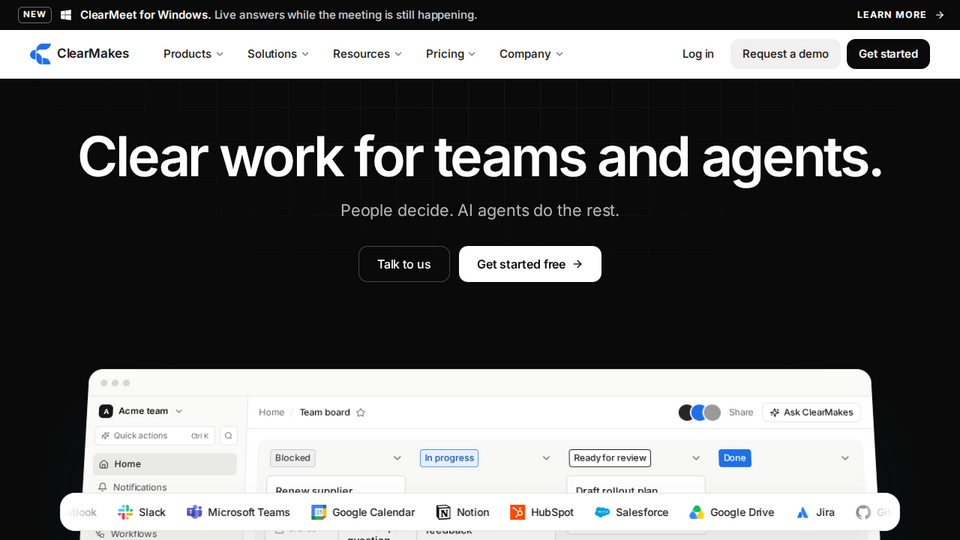
Task: Click the Home house icon in sidebar
Action: [103, 464]
